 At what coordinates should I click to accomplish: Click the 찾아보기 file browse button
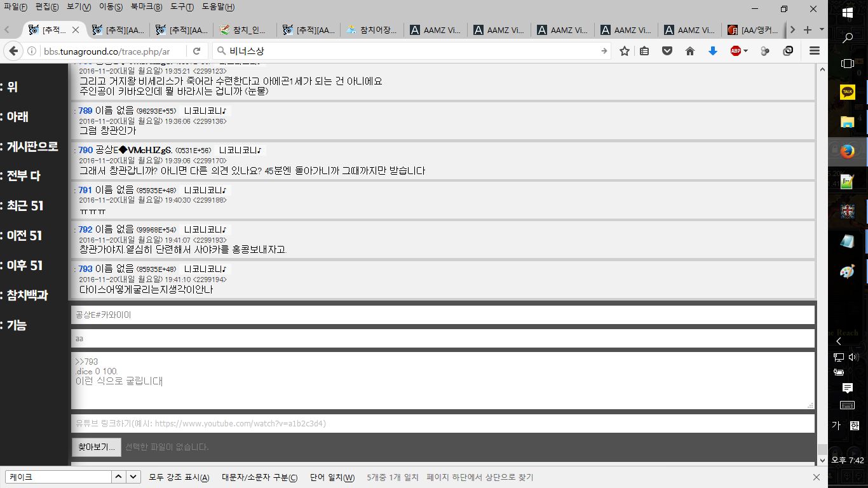(x=96, y=447)
